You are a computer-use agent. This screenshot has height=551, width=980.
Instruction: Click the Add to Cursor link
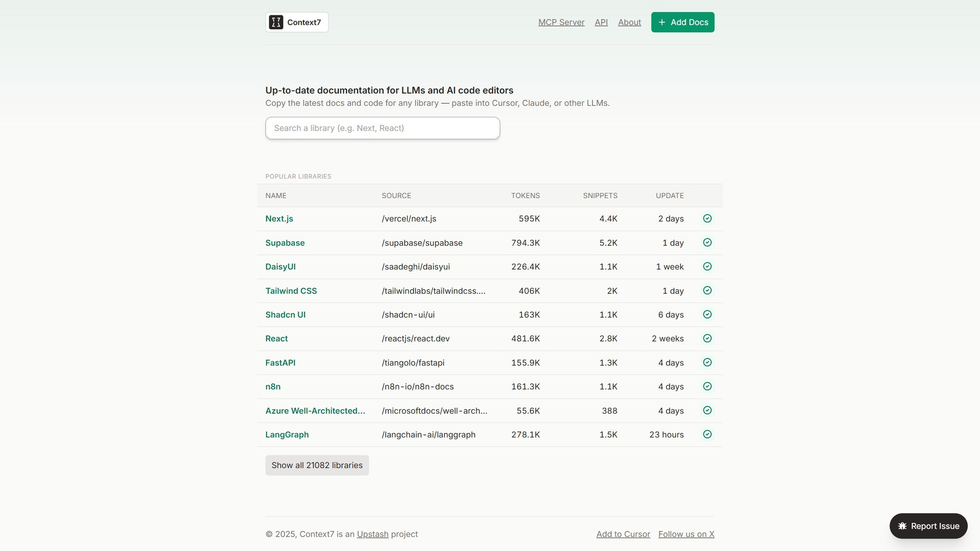tap(623, 534)
